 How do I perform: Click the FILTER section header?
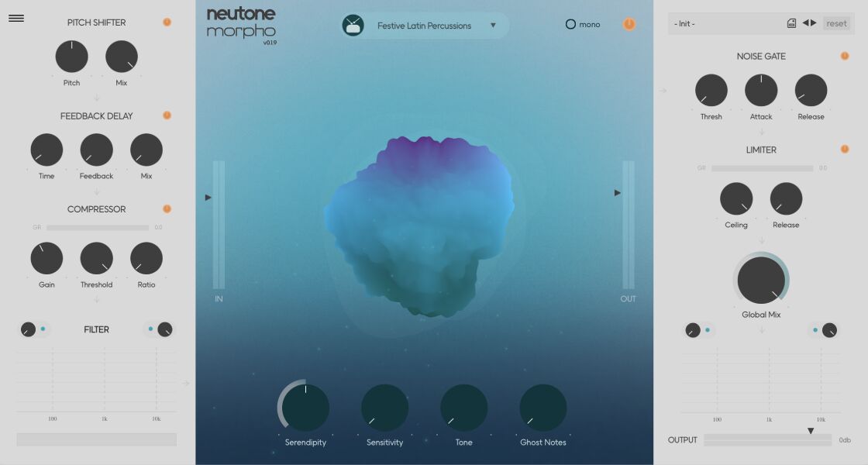click(97, 329)
